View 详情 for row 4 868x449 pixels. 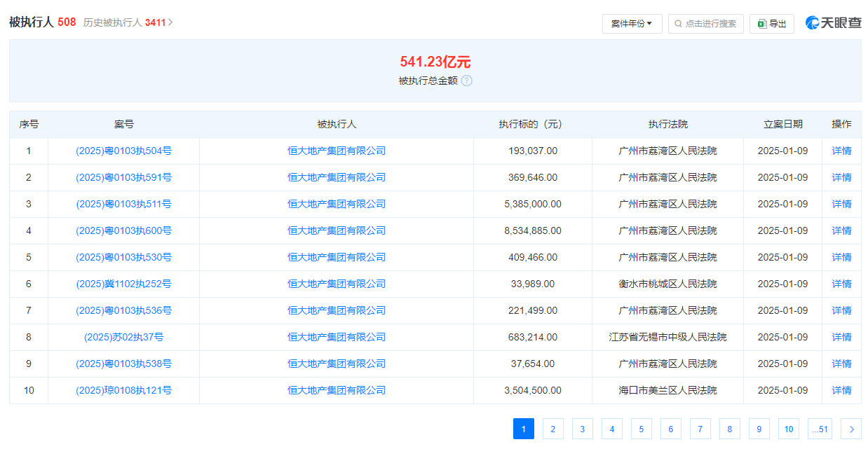pyautogui.click(x=842, y=230)
